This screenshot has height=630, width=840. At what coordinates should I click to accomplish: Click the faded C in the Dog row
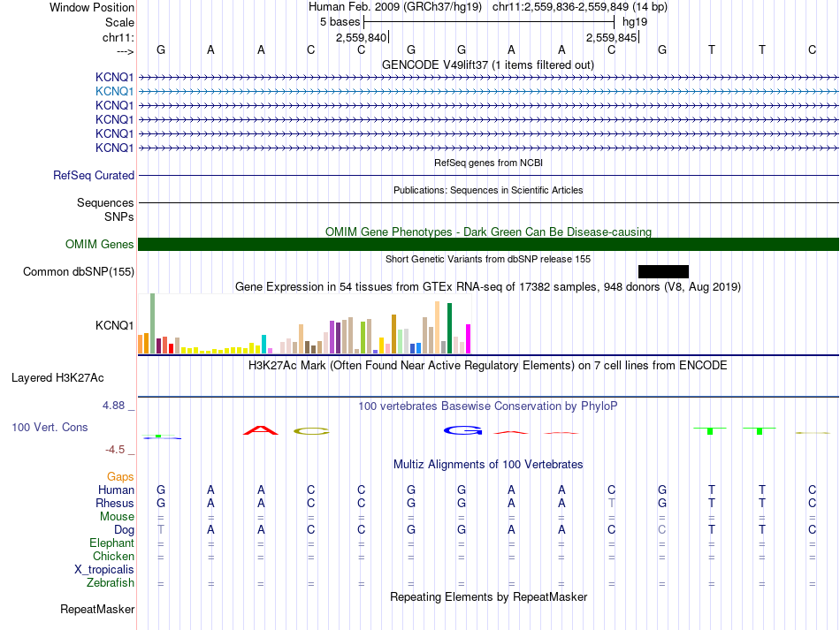[x=662, y=530]
